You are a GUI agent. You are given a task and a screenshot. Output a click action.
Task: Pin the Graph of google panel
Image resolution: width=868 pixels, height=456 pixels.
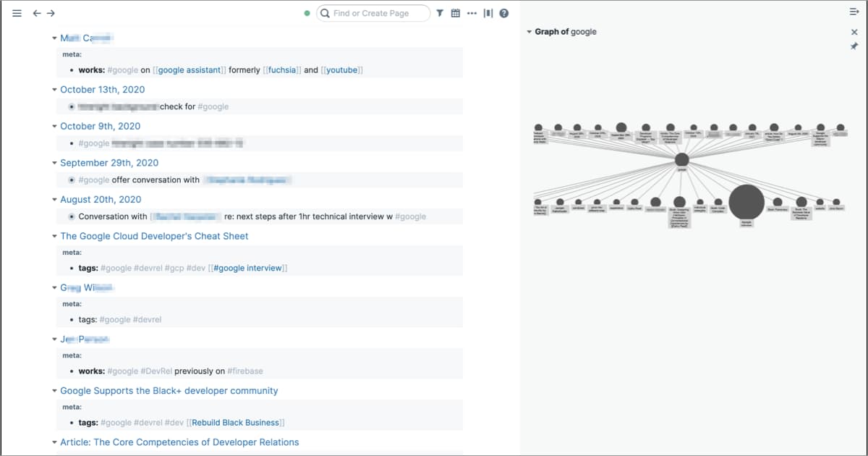pyautogui.click(x=854, y=46)
